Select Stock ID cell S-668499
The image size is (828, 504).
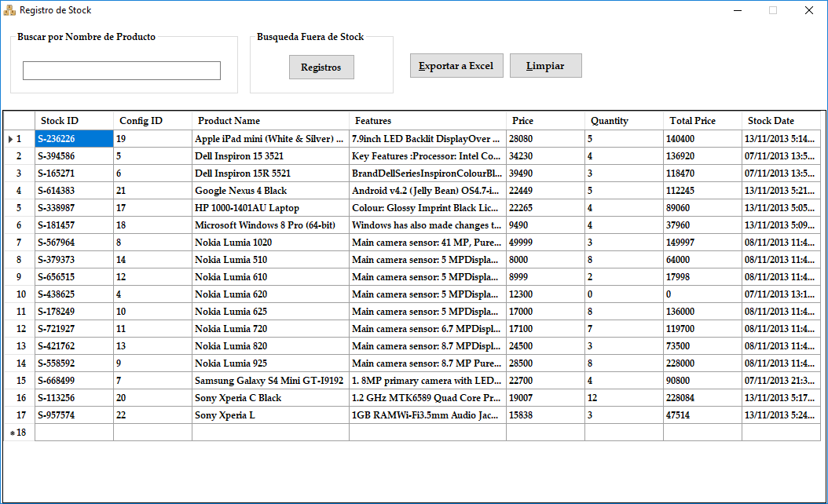[74, 381]
